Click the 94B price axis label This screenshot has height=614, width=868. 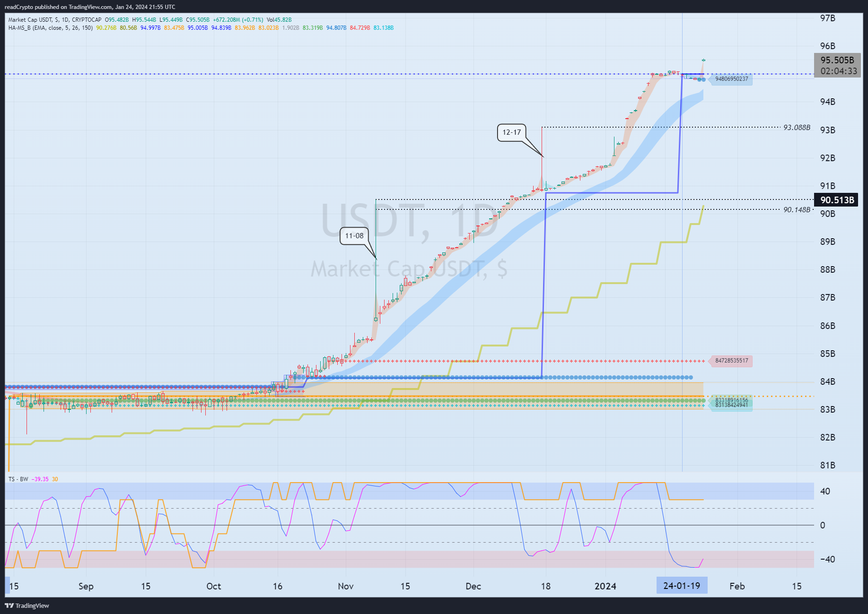tap(828, 102)
